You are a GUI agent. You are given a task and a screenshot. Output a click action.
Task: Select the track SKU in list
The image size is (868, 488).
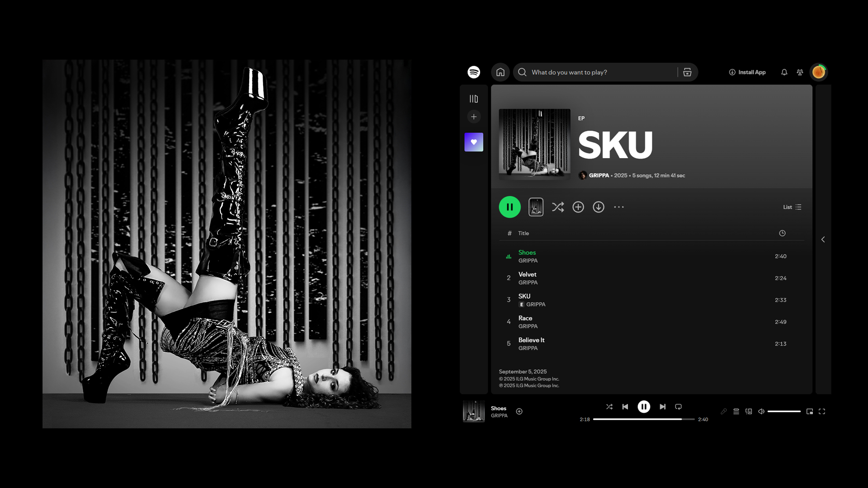651,300
